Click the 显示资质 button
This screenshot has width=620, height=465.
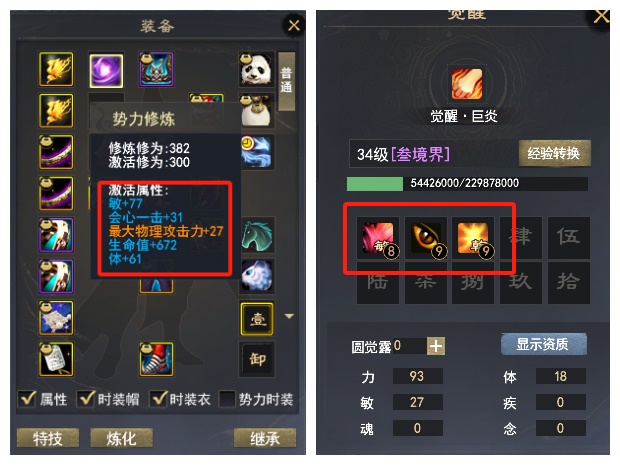coord(543,344)
